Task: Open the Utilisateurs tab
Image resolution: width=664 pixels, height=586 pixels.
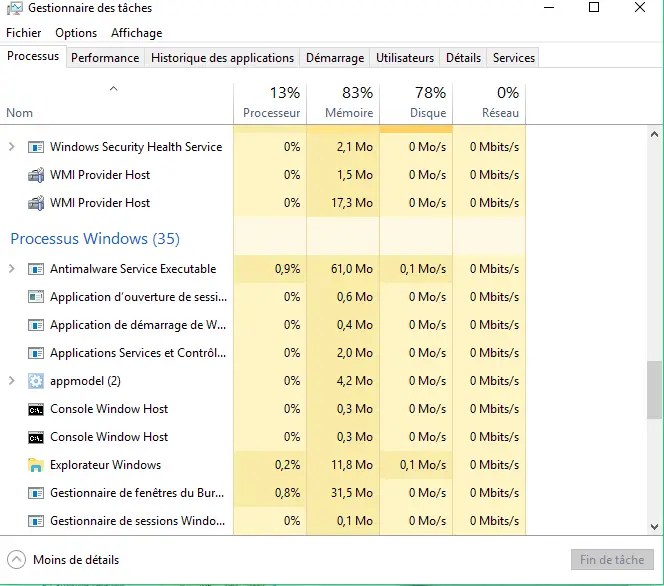Action: tap(405, 58)
